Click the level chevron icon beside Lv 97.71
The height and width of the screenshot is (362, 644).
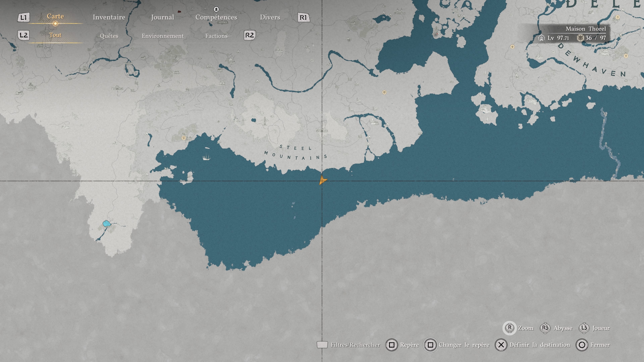(541, 38)
